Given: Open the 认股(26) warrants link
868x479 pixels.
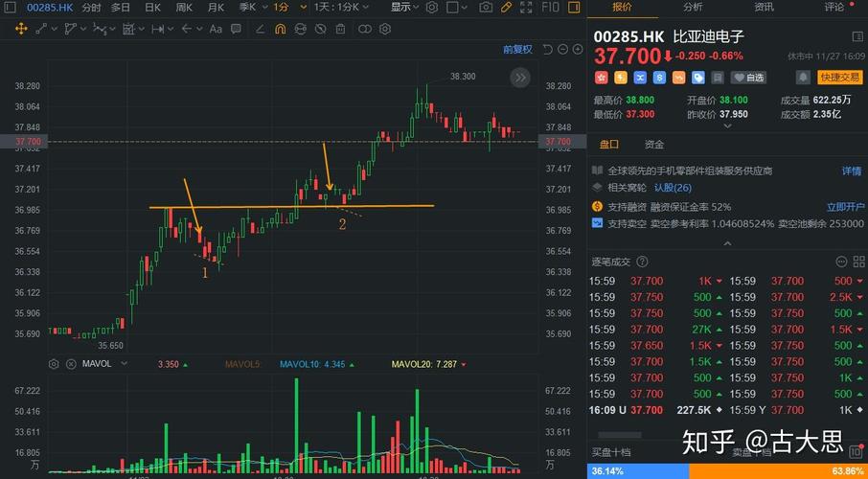Looking at the screenshot, I should click(x=673, y=188).
